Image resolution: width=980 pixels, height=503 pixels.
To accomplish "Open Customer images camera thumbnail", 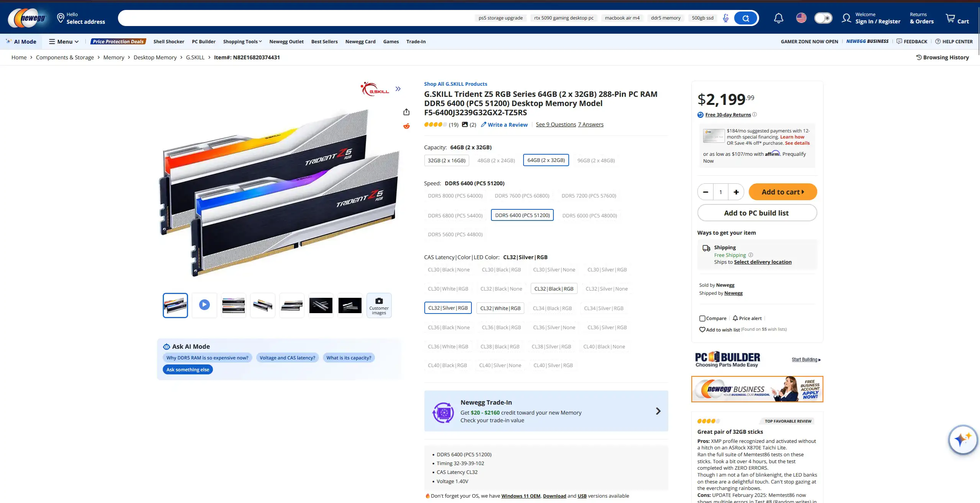I will pos(379,305).
